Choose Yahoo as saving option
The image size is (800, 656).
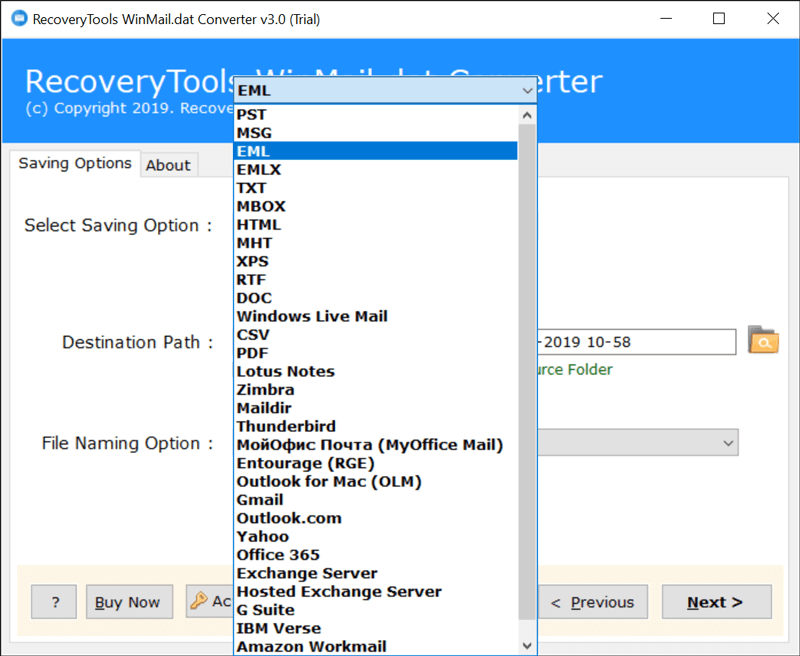[x=376, y=537]
